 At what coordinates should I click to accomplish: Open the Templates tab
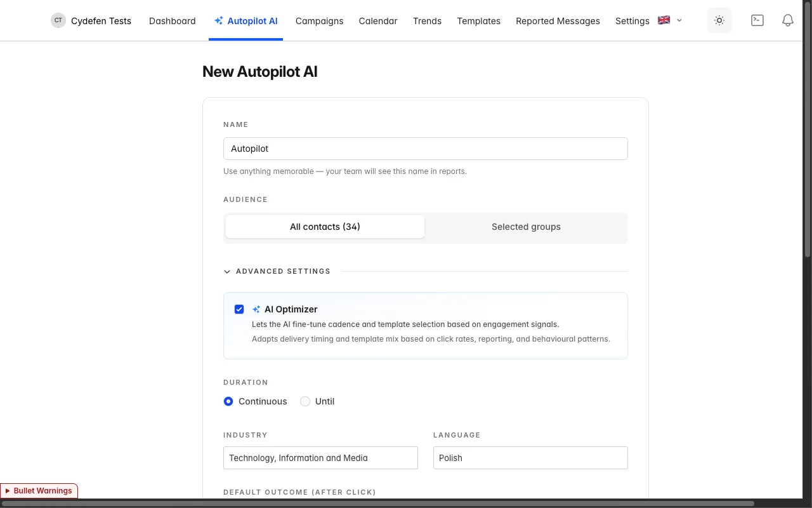[478, 21]
